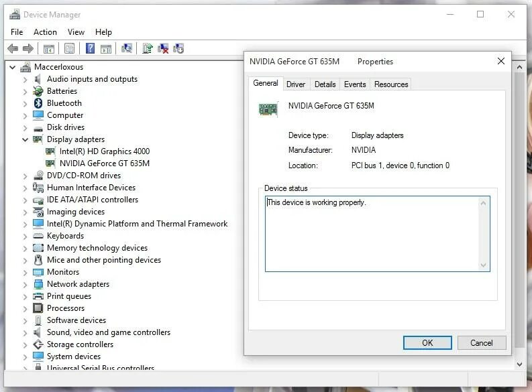This screenshot has width=532, height=392.
Task: Expand Sound, video and game controllers
Action: (25, 332)
